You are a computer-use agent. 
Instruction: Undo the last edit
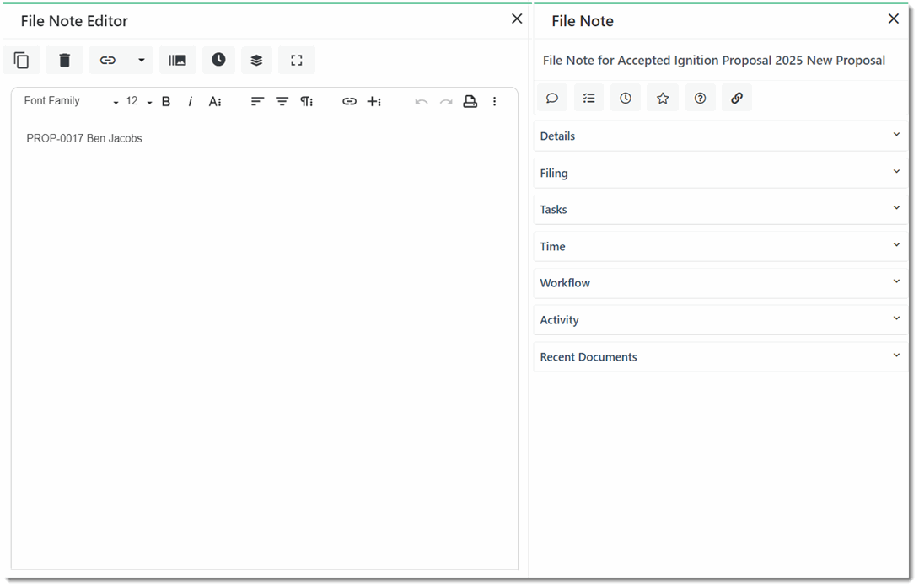pos(421,102)
